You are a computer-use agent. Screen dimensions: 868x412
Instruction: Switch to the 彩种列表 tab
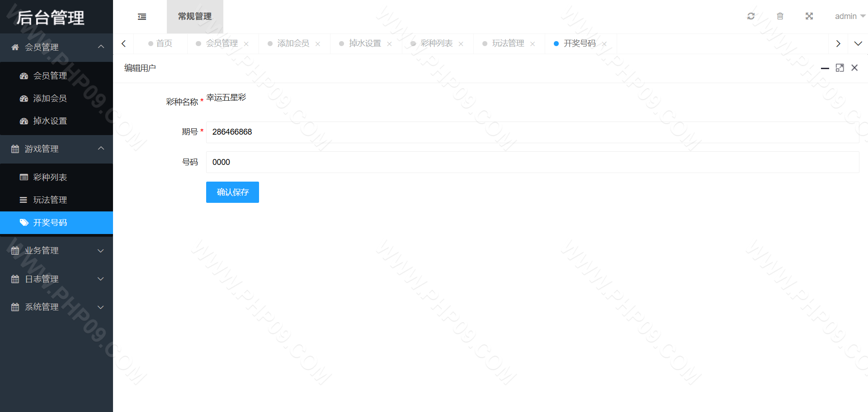436,43
